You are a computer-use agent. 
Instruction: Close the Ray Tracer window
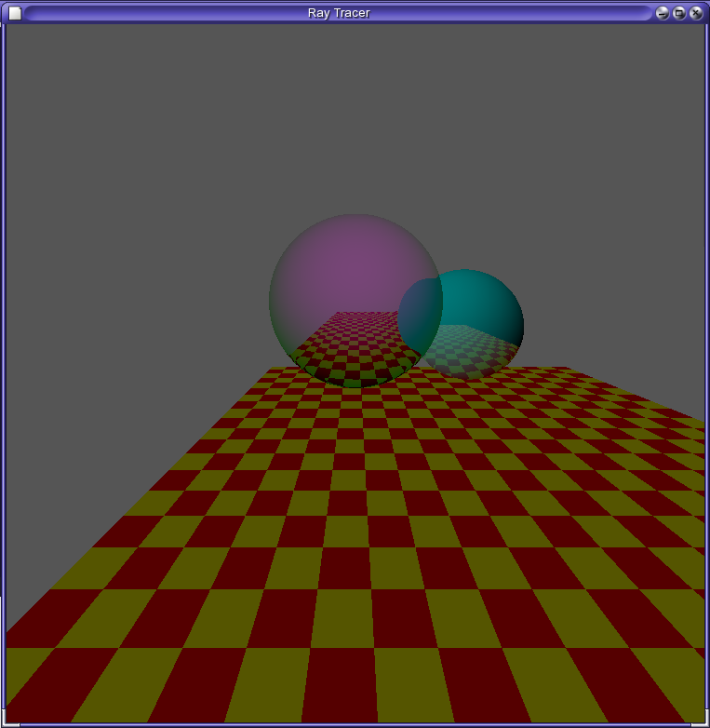696,13
